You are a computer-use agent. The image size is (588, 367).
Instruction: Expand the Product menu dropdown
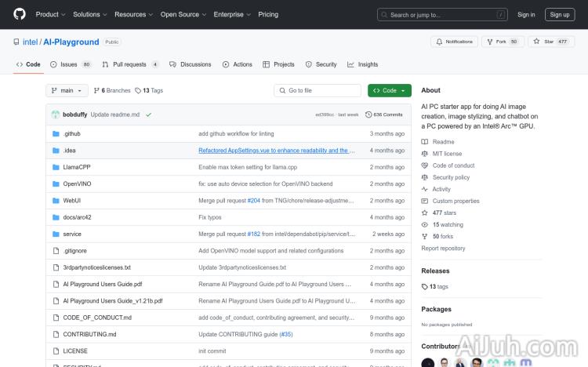click(50, 14)
